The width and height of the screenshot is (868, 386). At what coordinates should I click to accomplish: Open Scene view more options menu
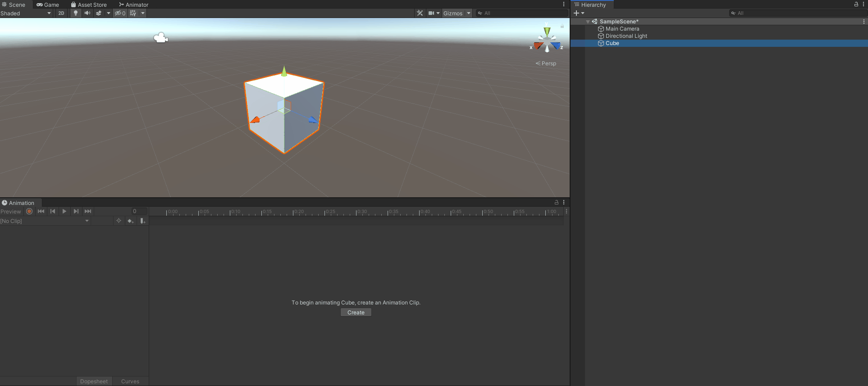pyautogui.click(x=563, y=4)
